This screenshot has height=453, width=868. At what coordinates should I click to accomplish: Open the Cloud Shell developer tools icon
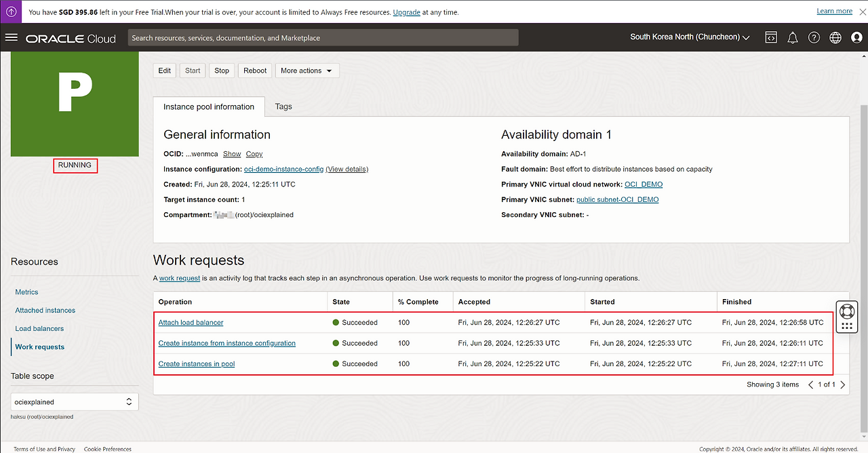tap(770, 37)
